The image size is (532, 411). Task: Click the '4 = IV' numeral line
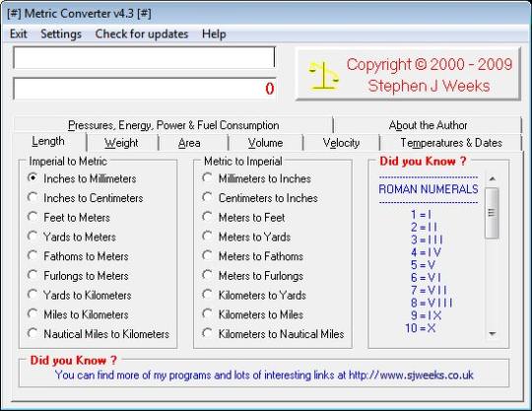click(426, 252)
